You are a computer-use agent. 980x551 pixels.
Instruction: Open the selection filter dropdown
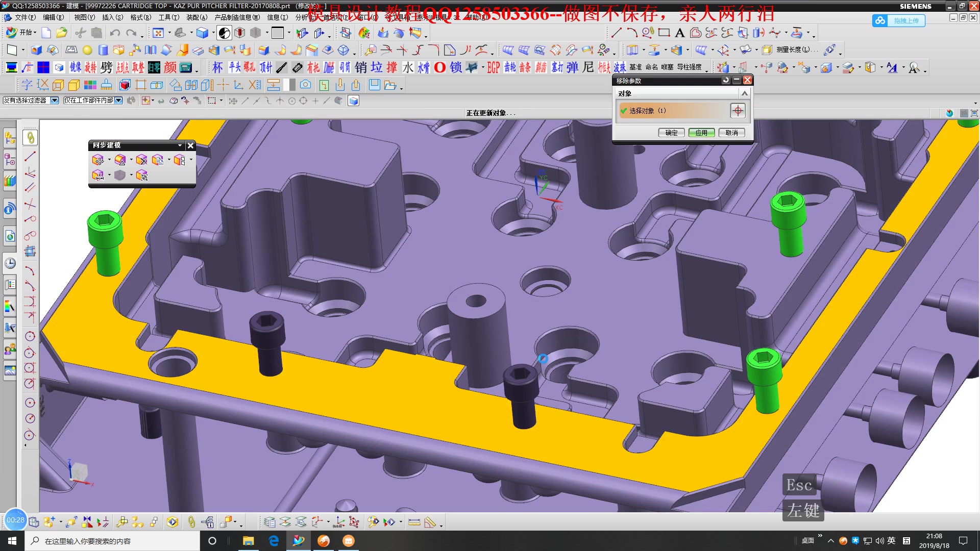click(55, 101)
